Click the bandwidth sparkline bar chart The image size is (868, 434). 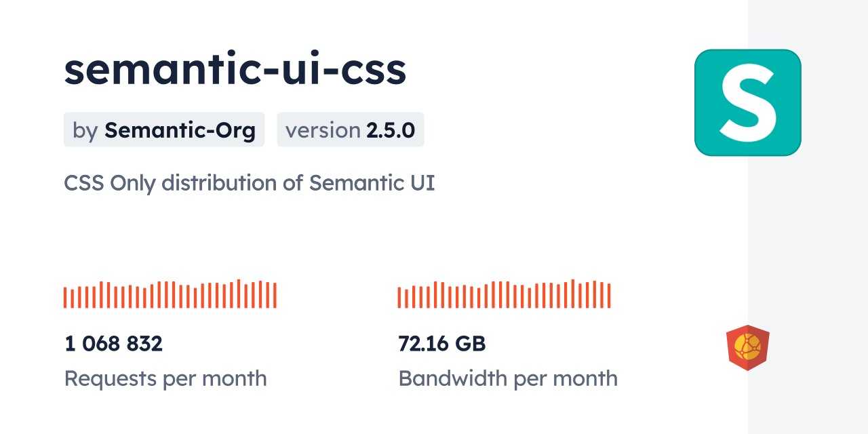[504, 294]
